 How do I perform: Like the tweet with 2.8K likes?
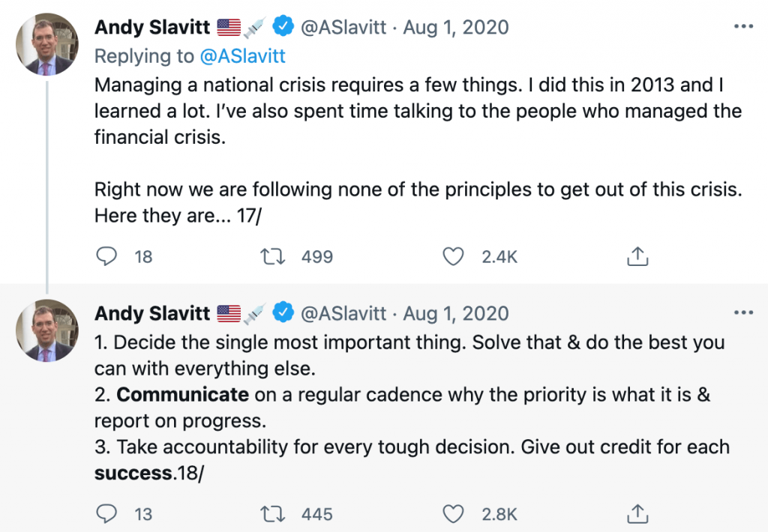[x=453, y=514]
